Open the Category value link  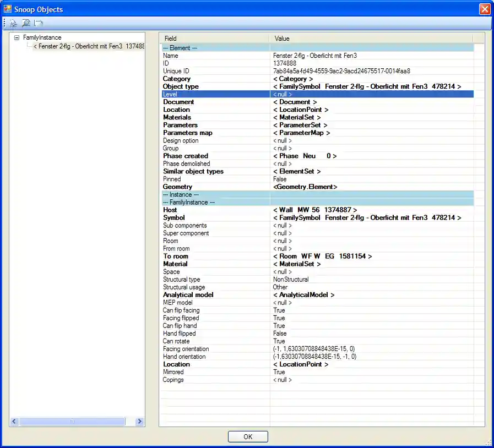tap(293, 79)
